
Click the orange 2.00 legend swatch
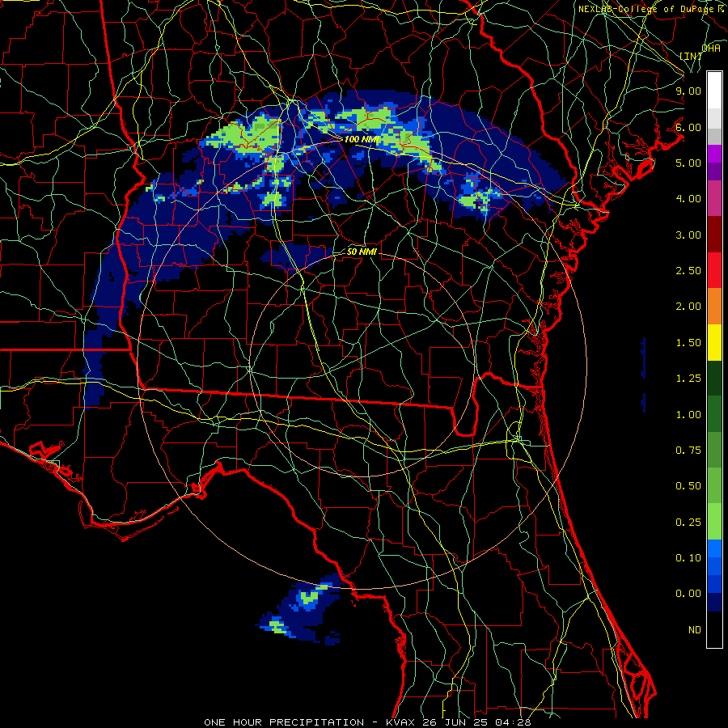[x=714, y=306]
